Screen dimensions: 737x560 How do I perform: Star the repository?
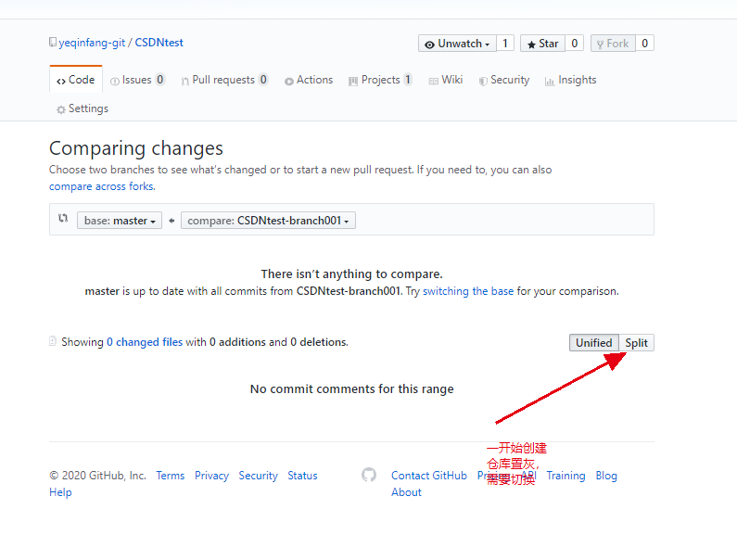tap(542, 44)
